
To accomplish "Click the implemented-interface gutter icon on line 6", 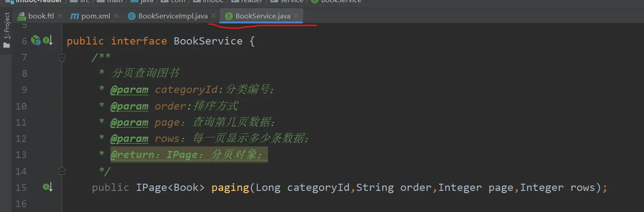I will [x=48, y=41].
